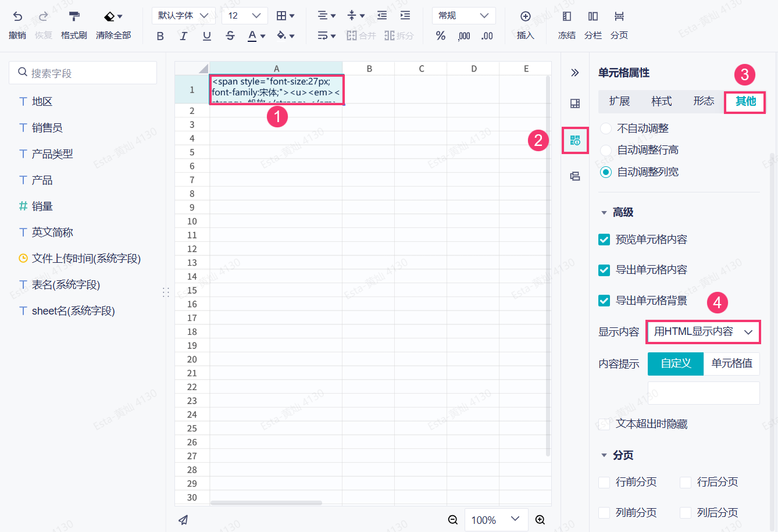Check the 列前分页 box
Image resolution: width=778 pixels, height=532 pixels.
pyautogui.click(x=604, y=513)
